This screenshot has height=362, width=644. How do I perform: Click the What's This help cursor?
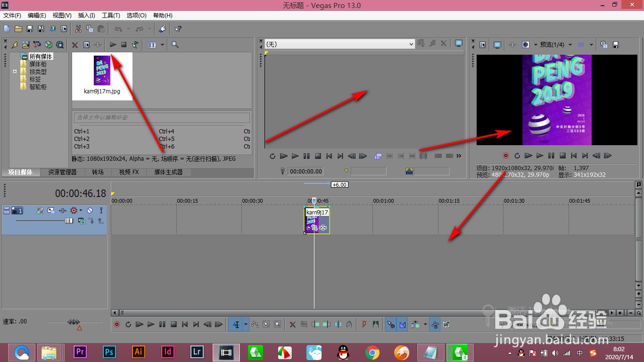tap(178, 29)
